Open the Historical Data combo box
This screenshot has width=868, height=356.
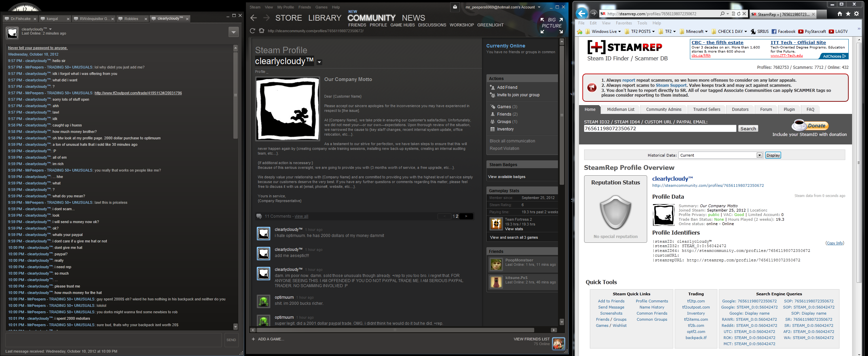[720, 155]
